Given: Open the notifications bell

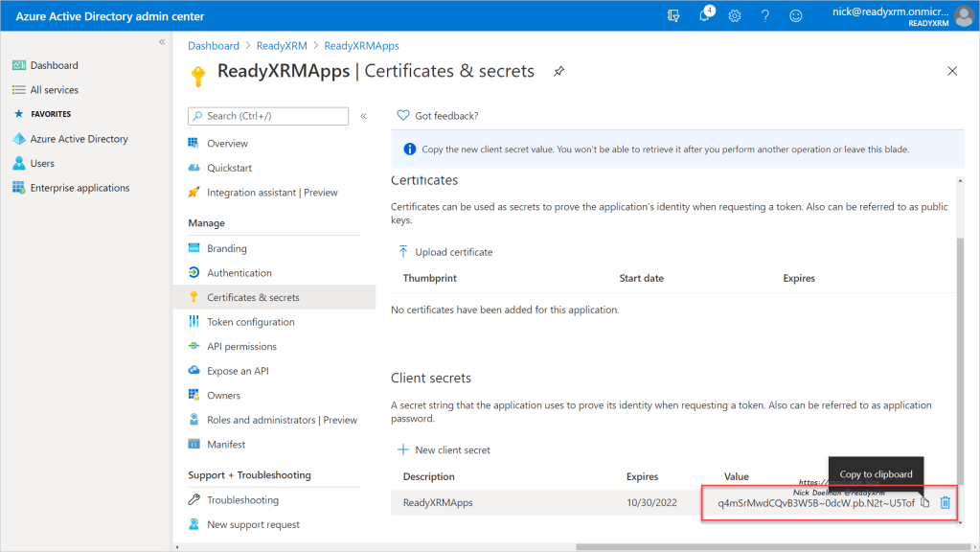Looking at the screenshot, I should coord(704,16).
